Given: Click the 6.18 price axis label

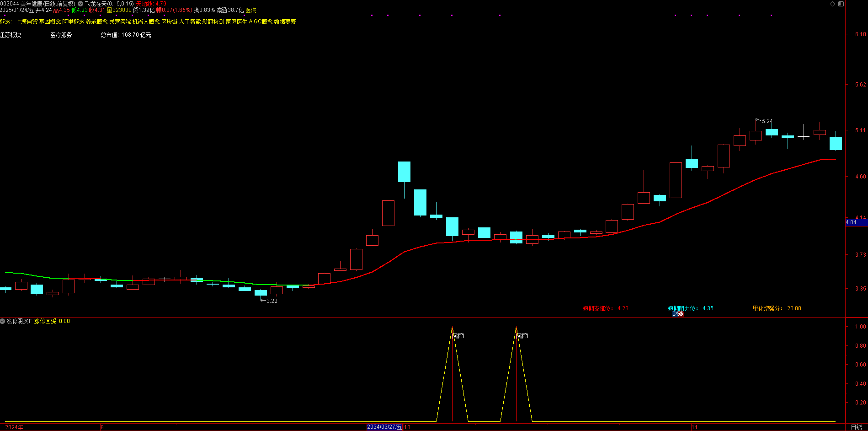Looking at the screenshot, I should (860, 34).
